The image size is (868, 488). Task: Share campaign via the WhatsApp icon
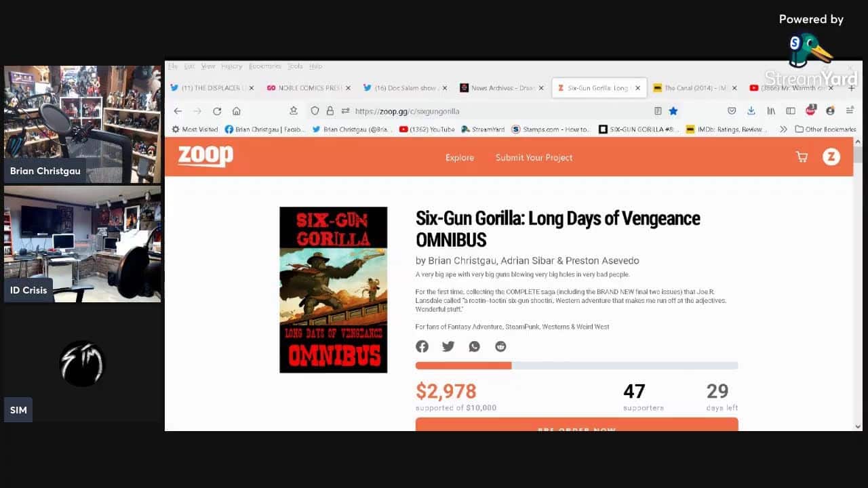474,346
